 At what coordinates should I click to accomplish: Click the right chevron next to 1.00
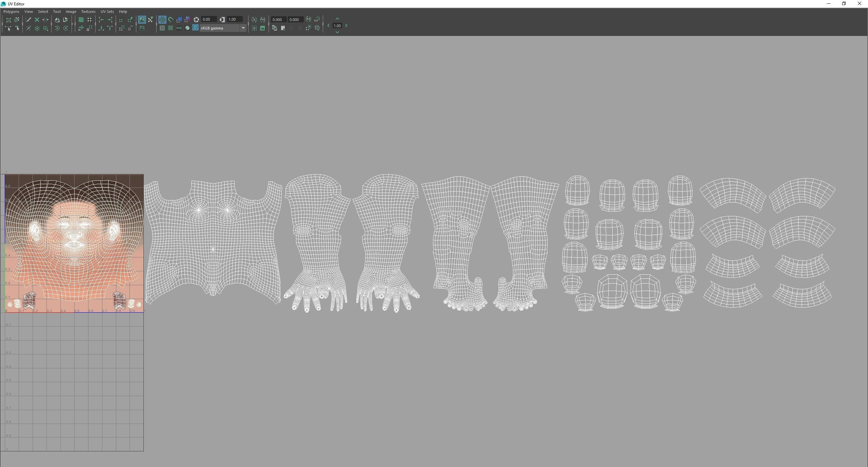(346, 26)
